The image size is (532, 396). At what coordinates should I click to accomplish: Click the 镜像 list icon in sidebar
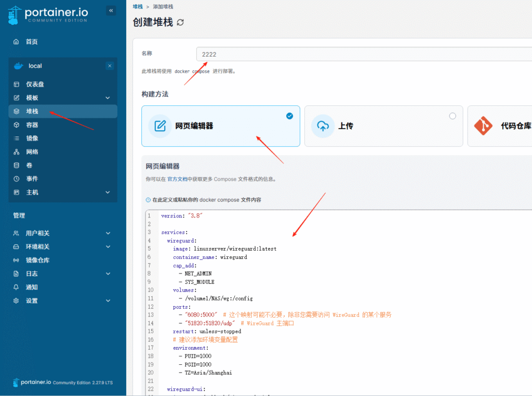16,139
